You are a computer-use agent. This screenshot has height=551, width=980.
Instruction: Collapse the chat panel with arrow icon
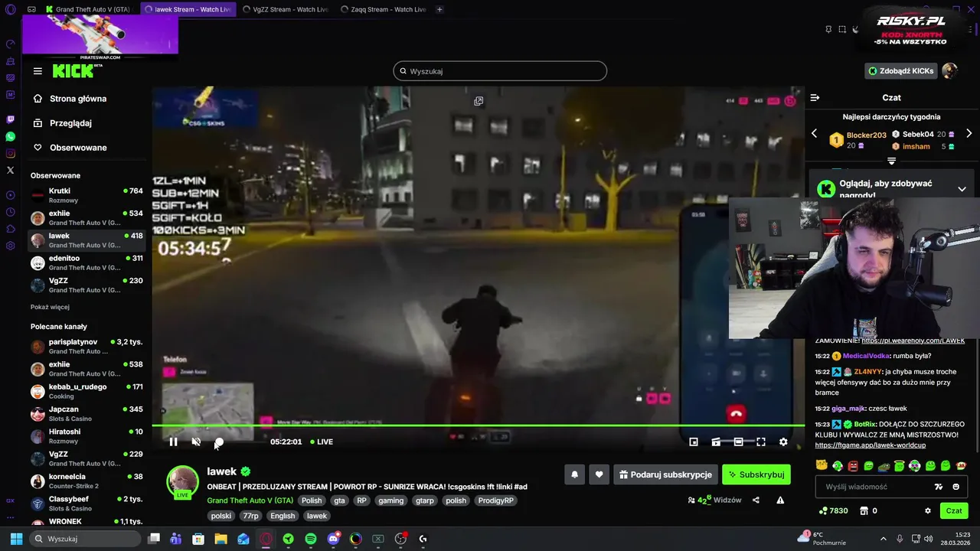(815, 98)
